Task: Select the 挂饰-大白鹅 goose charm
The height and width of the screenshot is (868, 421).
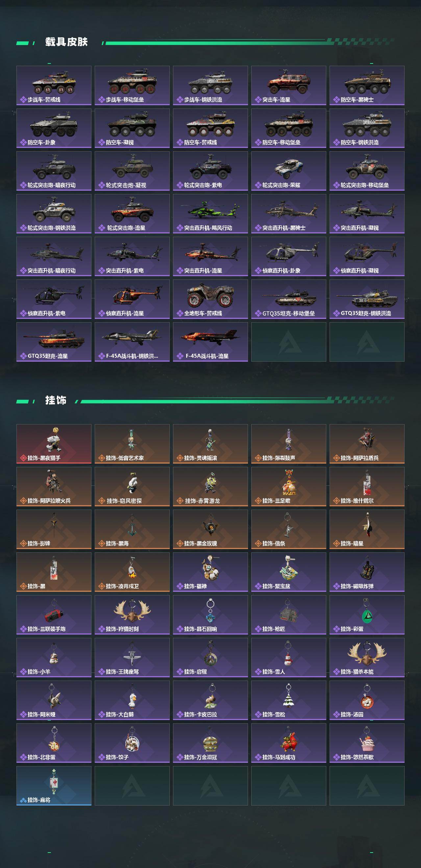Action: (x=132, y=701)
